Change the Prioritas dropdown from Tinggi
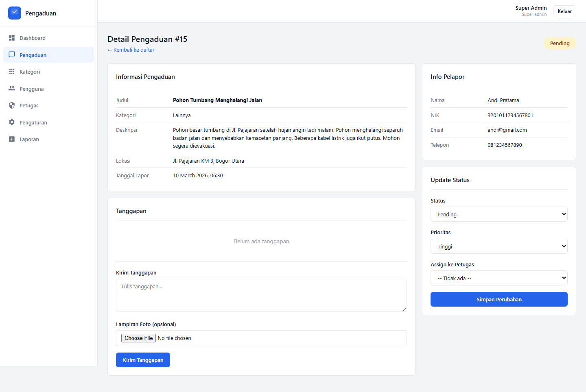The height and width of the screenshot is (392, 586). tap(499, 246)
